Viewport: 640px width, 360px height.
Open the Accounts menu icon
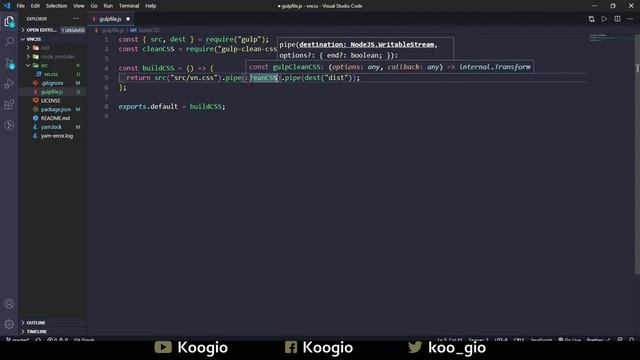click(x=9, y=304)
